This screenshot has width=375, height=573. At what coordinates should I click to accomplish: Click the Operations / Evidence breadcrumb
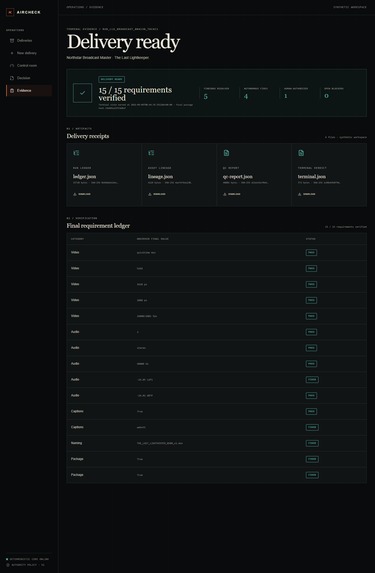(85, 7)
